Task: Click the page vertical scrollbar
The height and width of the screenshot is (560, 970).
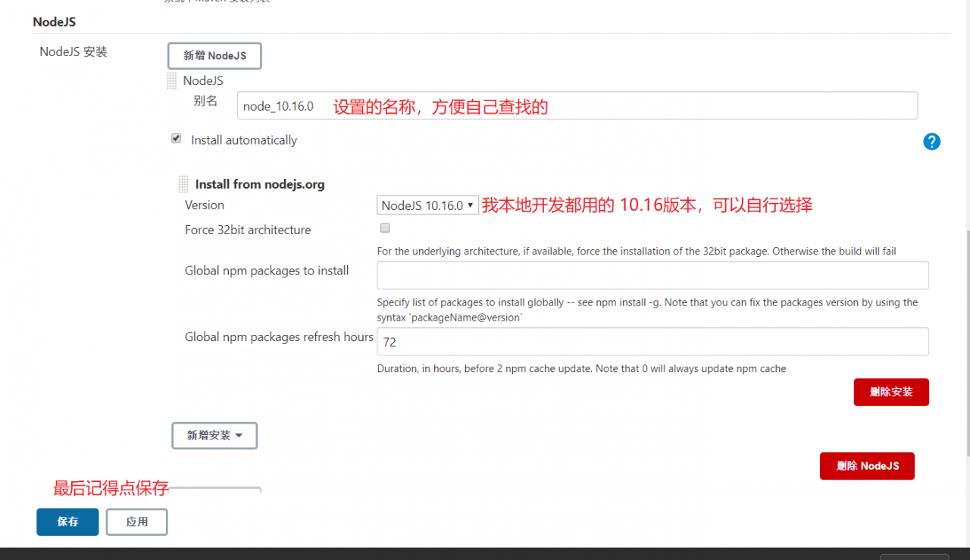Action: 966,343
